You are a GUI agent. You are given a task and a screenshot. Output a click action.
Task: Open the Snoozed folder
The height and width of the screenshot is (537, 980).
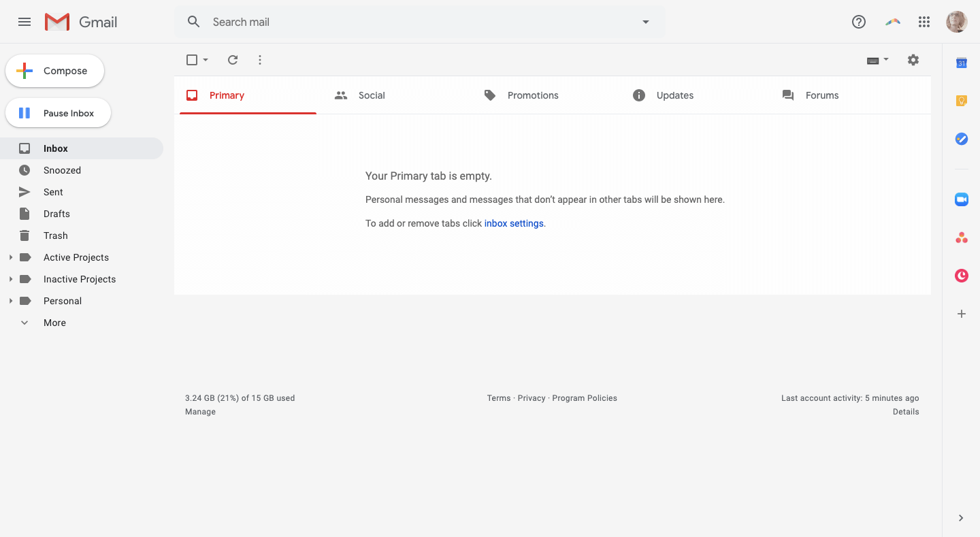tap(82, 170)
